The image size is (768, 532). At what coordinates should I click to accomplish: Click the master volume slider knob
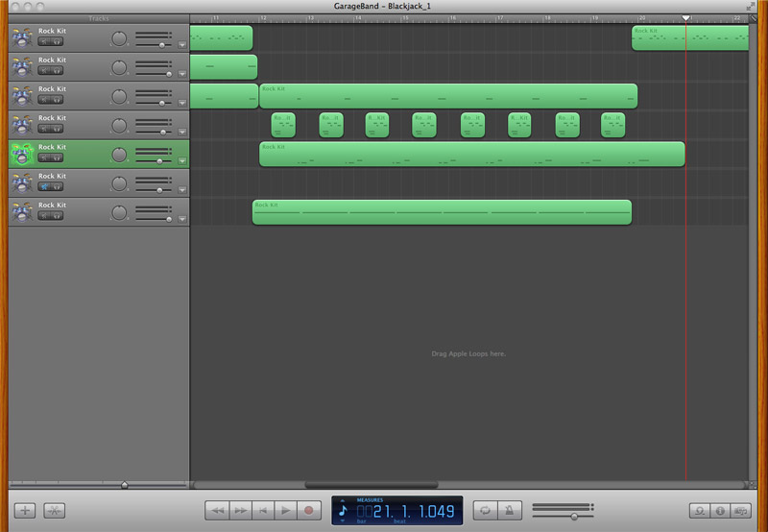point(574,517)
